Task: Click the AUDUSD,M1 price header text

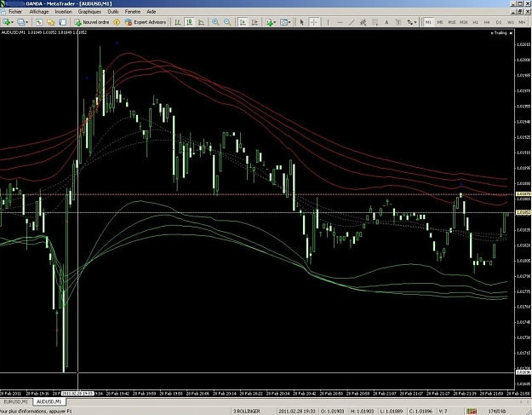Action: click(43, 32)
